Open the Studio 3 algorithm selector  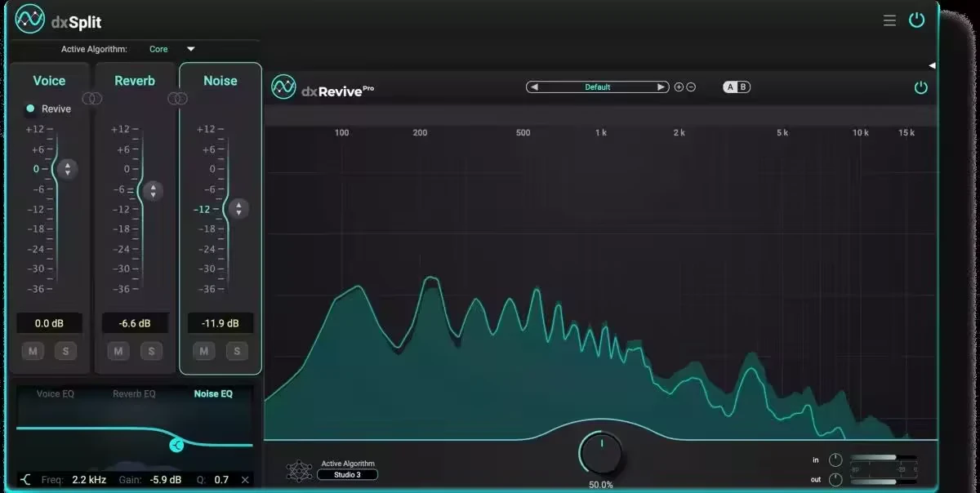(x=347, y=474)
